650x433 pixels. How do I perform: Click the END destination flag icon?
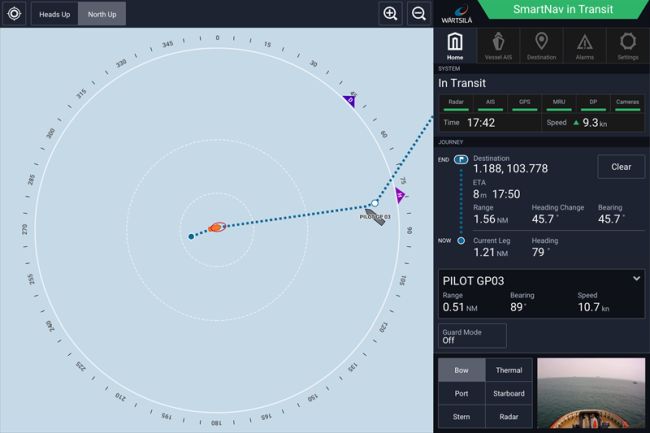point(461,160)
